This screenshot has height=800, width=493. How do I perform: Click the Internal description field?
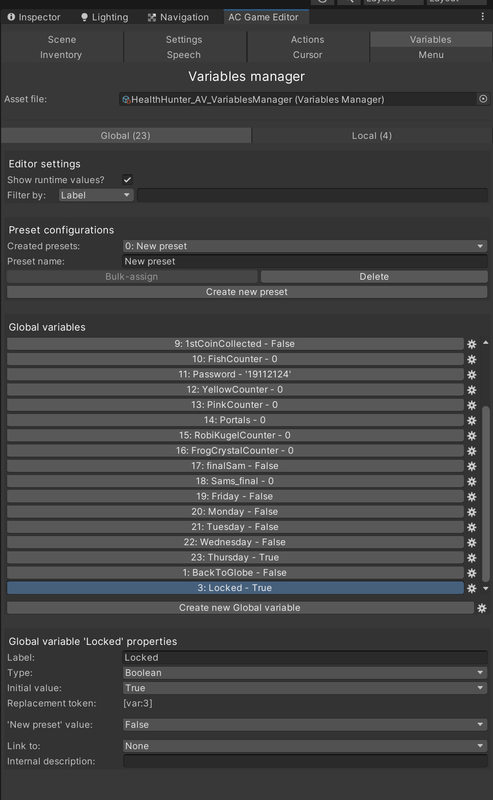click(x=305, y=761)
